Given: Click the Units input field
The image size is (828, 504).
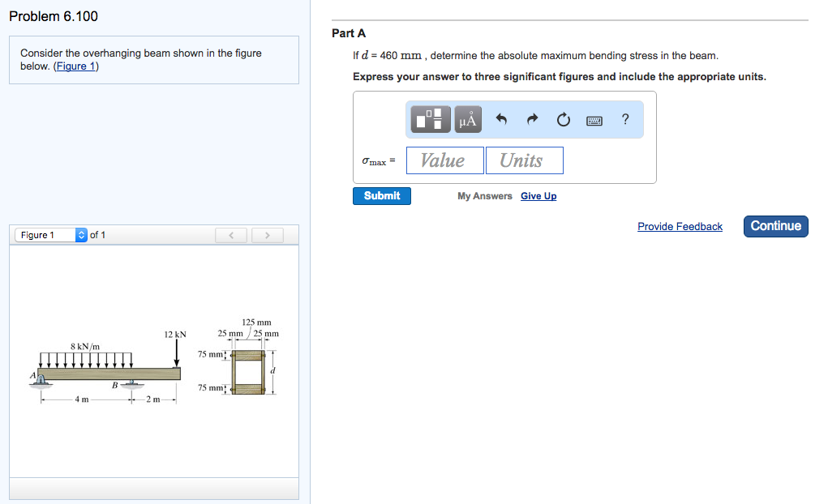Looking at the screenshot, I should [524, 160].
